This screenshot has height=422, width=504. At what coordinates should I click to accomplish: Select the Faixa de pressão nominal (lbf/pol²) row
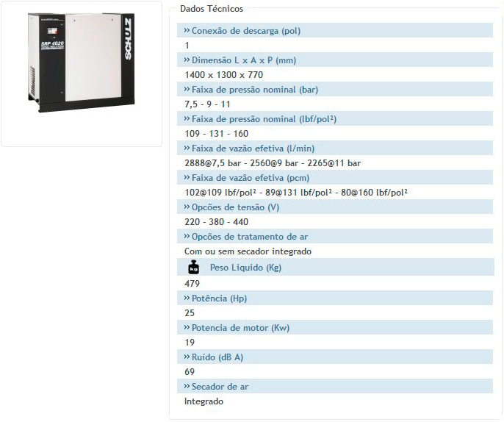click(264, 119)
